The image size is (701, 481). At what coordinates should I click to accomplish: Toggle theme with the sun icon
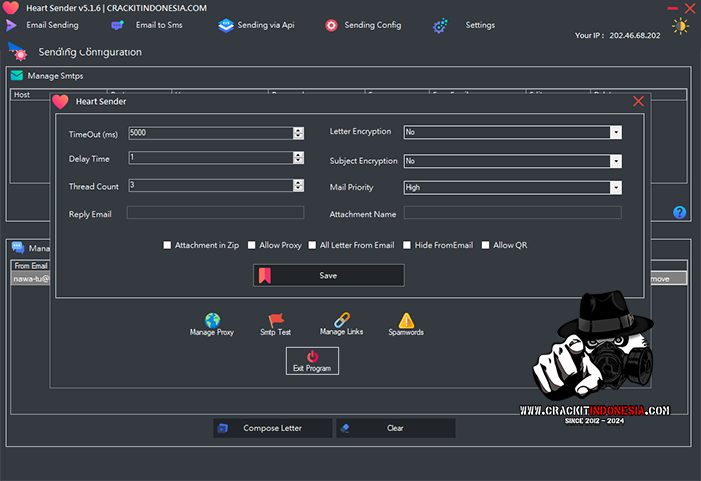pyautogui.click(x=681, y=26)
